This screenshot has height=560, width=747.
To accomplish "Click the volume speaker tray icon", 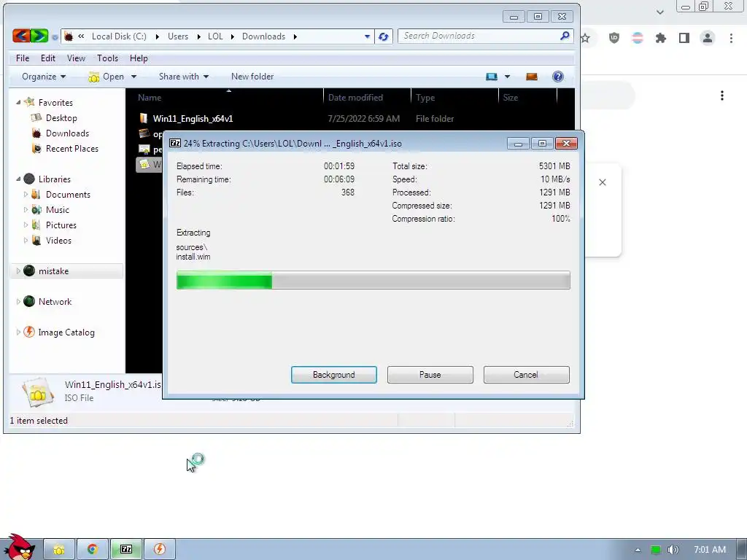I will click(x=673, y=550).
